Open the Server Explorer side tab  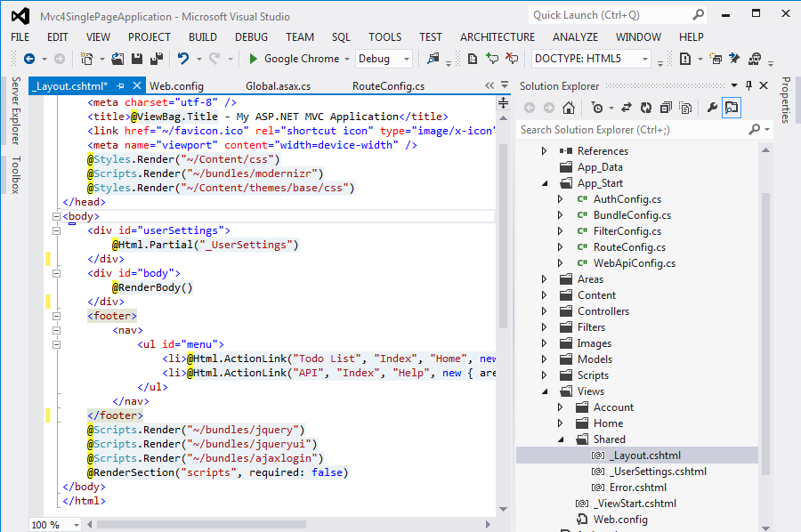pyautogui.click(x=16, y=111)
